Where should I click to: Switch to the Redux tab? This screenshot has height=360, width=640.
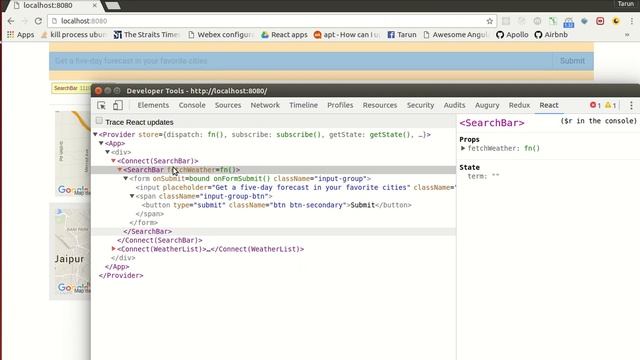click(x=519, y=105)
